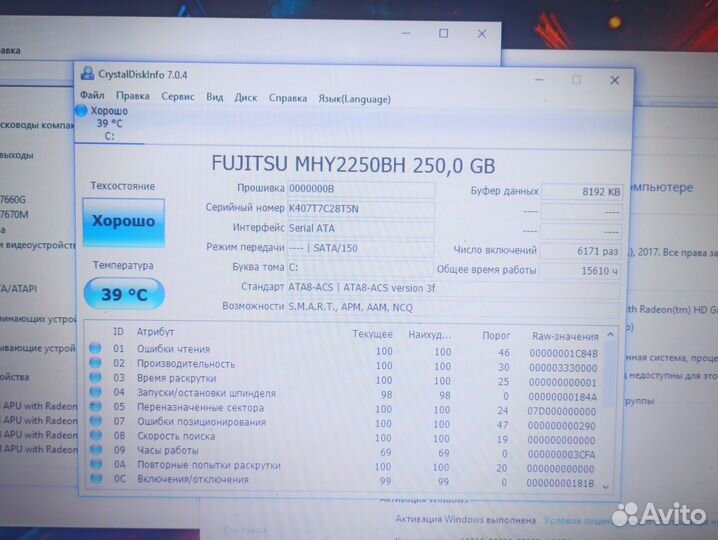718x540 pixels.
Task: Click the Интерфейс Serial ATA field
Action: [x=361, y=228]
